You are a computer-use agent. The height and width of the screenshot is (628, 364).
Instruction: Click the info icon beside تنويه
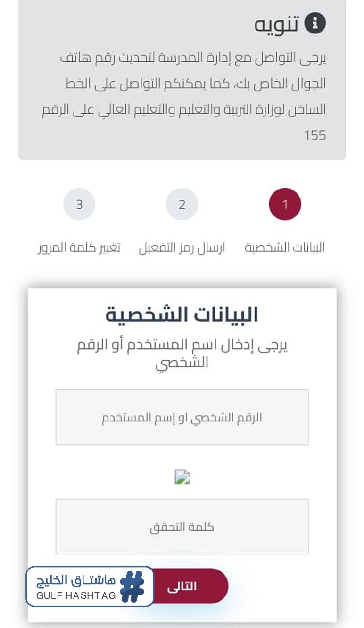tap(315, 24)
